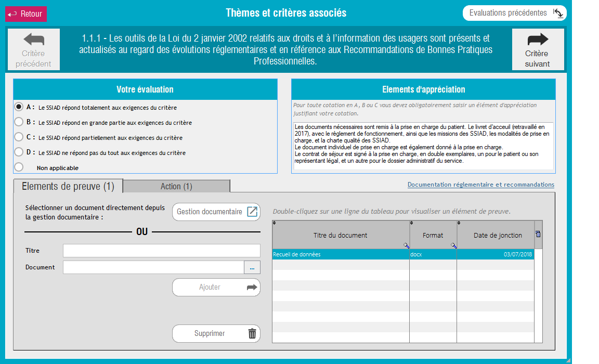The width and height of the screenshot is (599, 364).
Task: Open Gestion documentaire
Action: [216, 212]
